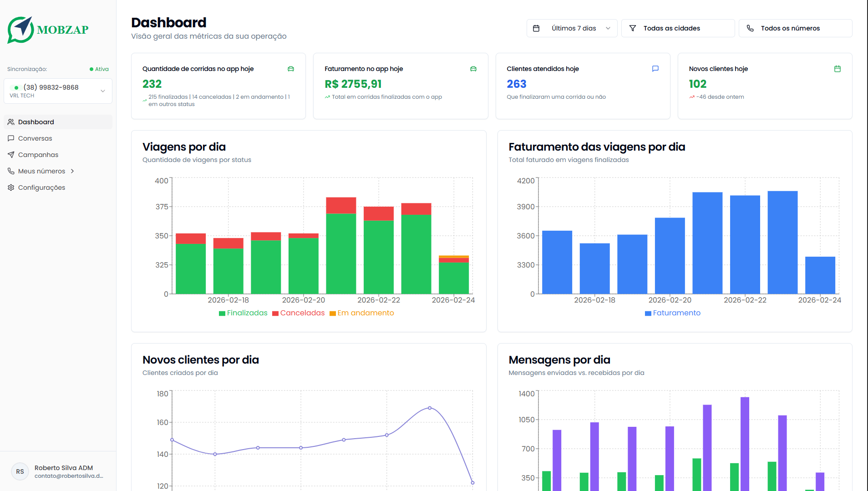This screenshot has width=868, height=491.
Task: Click the RS profile avatar
Action: [x=20, y=471]
